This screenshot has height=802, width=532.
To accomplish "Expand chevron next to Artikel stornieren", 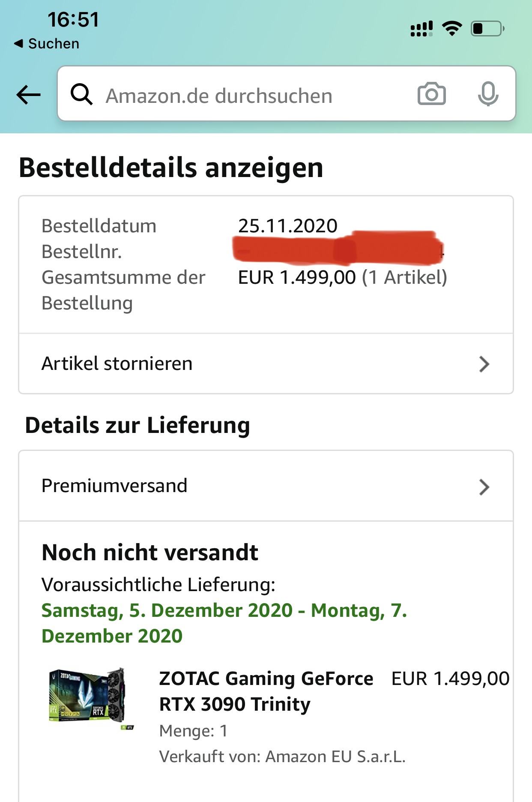I will [x=484, y=364].
